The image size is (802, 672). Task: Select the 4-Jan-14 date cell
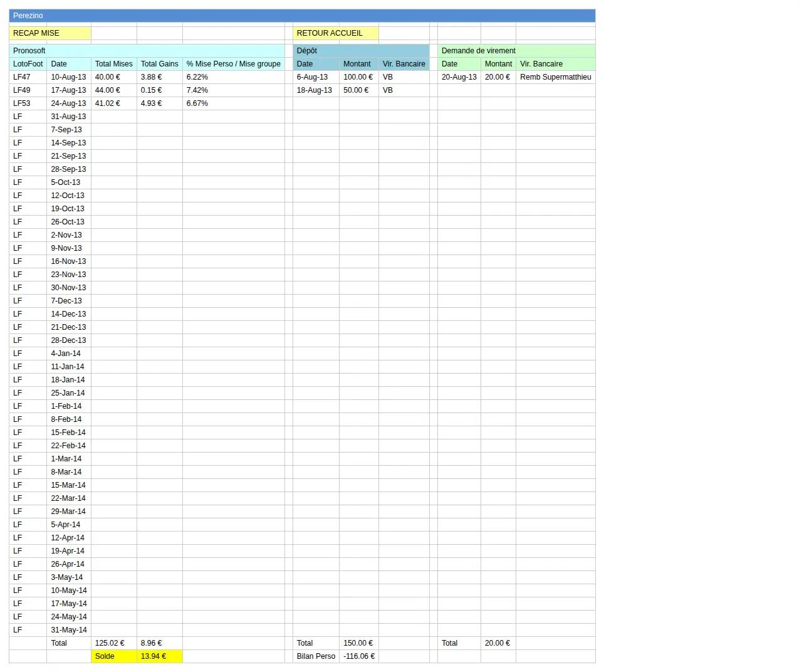tap(69, 354)
